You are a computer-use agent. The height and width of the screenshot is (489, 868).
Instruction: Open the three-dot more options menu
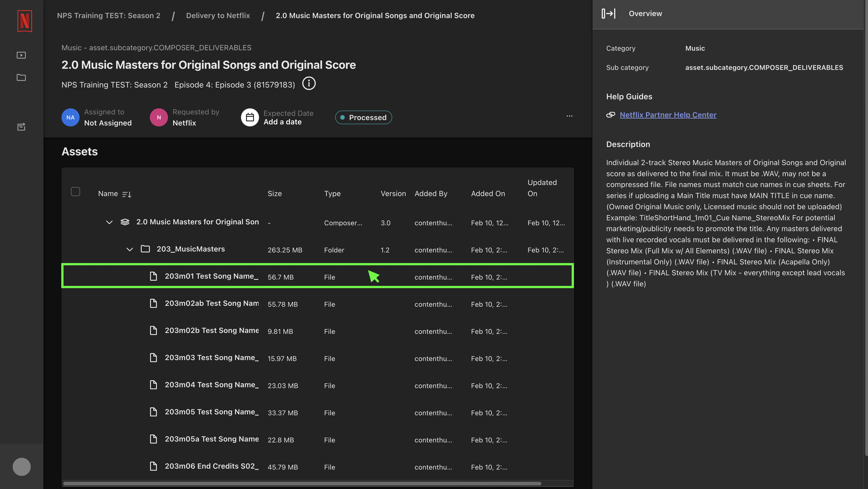[x=569, y=116]
